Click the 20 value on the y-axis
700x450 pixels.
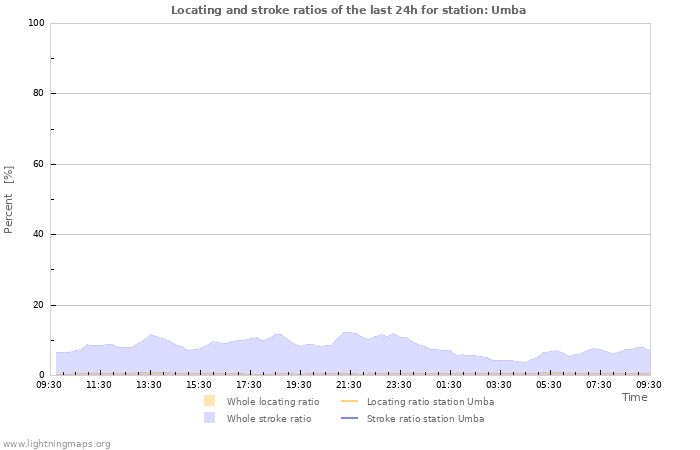pos(39,305)
